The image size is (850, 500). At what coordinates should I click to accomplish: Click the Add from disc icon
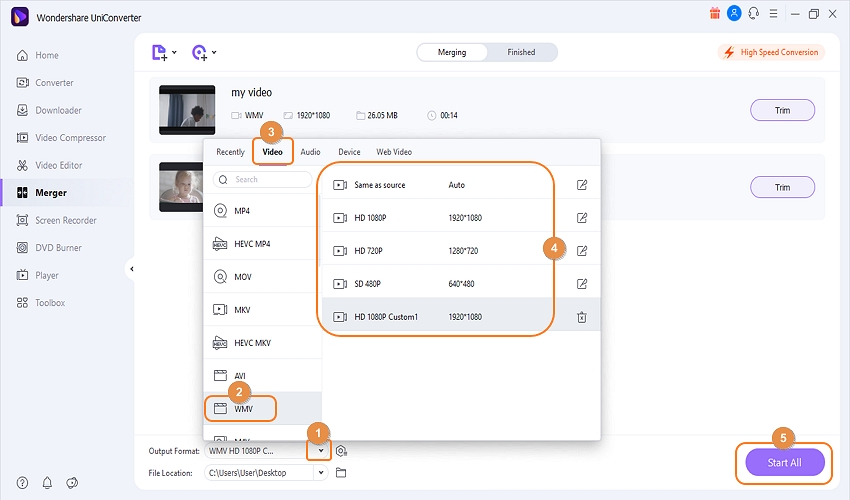click(x=199, y=53)
